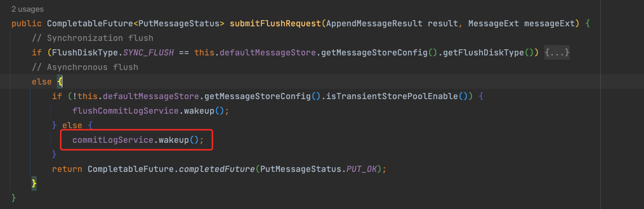Expand the folded {...} code block
Screen dimensions: 644x209
coord(557,53)
